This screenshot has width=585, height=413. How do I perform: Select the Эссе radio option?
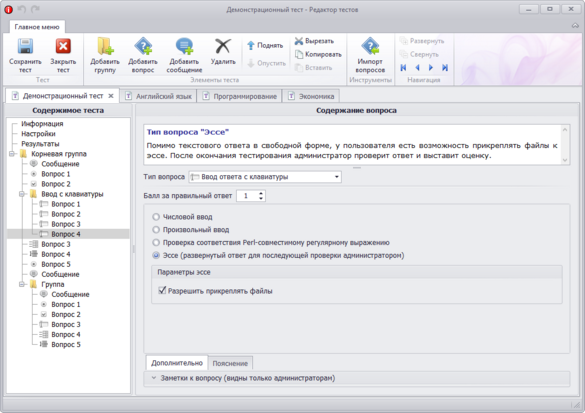156,256
